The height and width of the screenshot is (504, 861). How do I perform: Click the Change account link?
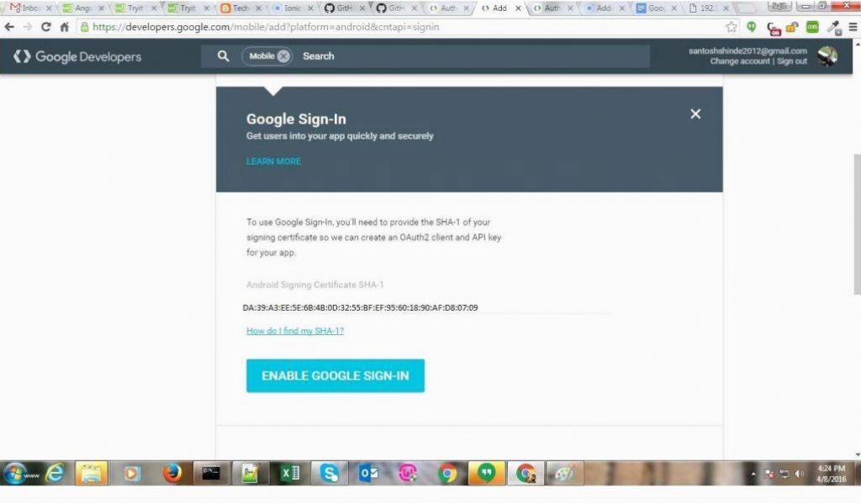point(740,61)
